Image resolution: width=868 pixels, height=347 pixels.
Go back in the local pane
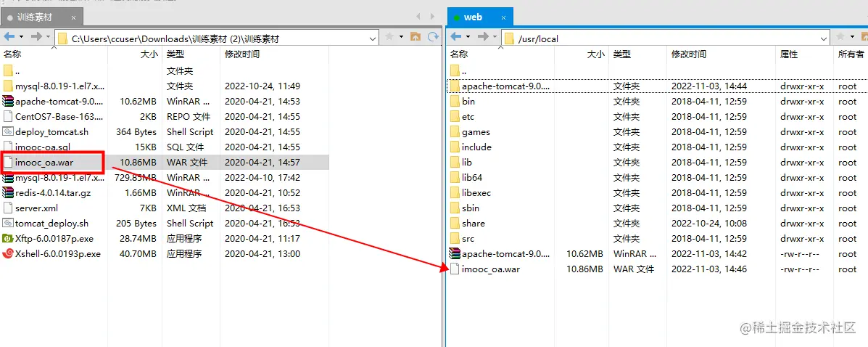click(x=9, y=36)
